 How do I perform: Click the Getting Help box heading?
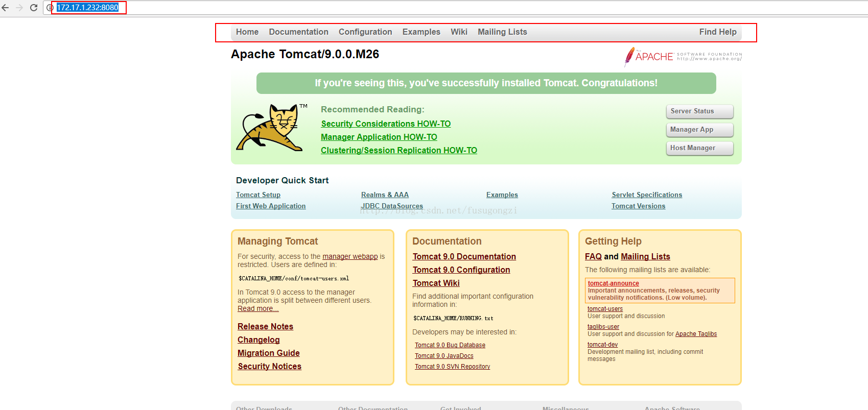[613, 241]
